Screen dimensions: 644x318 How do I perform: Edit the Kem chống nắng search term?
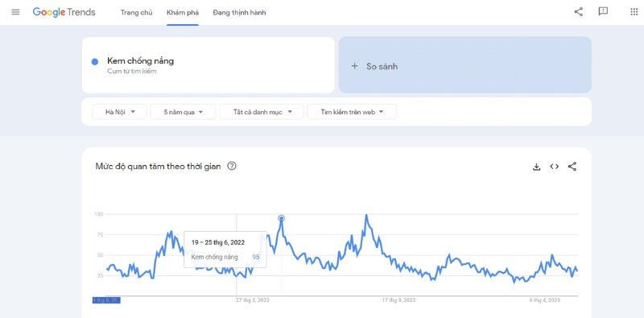pyautogui.click(x=140, y=61)
